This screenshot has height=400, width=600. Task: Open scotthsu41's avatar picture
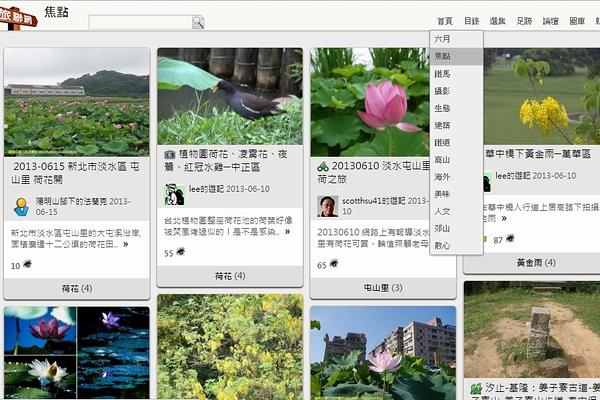(327, 205)
